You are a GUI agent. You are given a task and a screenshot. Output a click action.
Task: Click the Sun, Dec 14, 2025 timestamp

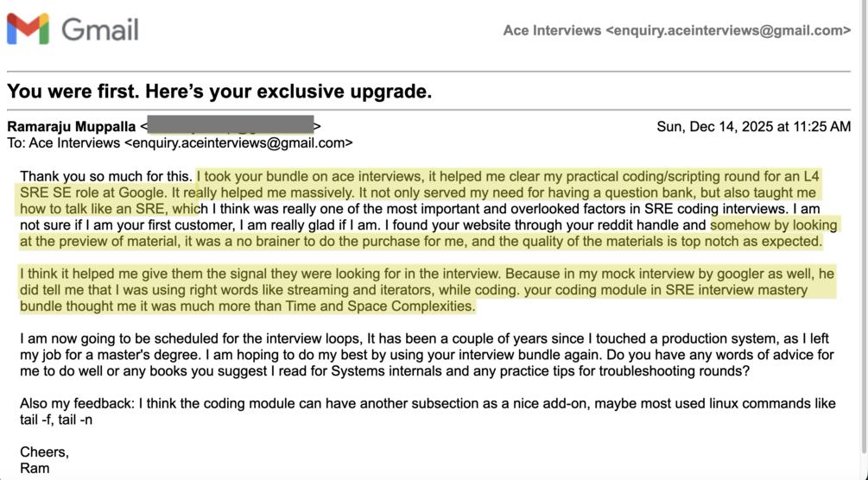pyautogui.click(x=753, y=127)
